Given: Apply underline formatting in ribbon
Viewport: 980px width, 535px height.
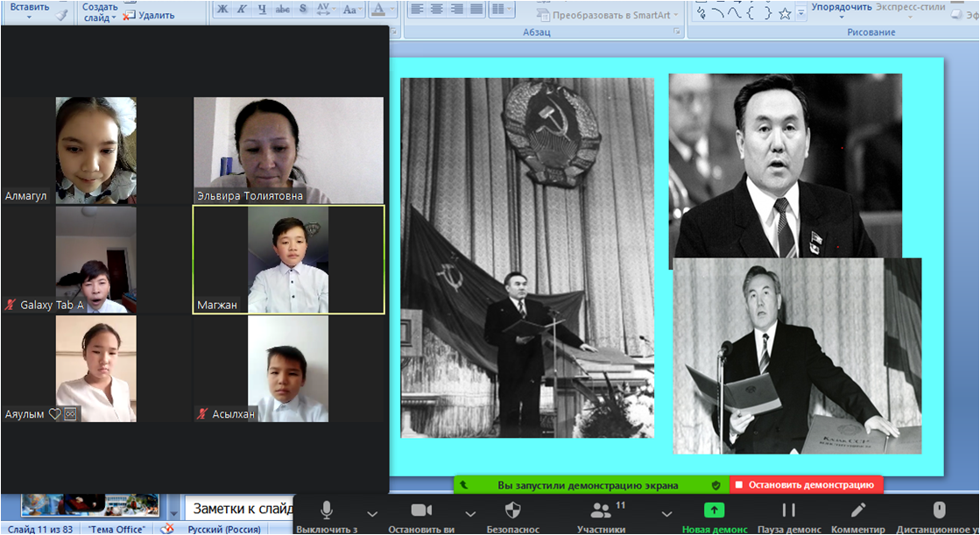Looking at the screenshot, I should [262, 10].
